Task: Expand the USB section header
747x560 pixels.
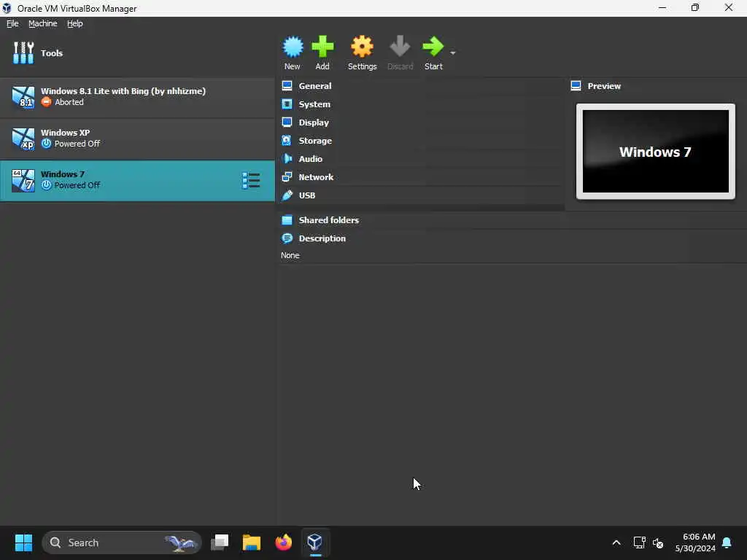Action: click(x=307, y=195)
